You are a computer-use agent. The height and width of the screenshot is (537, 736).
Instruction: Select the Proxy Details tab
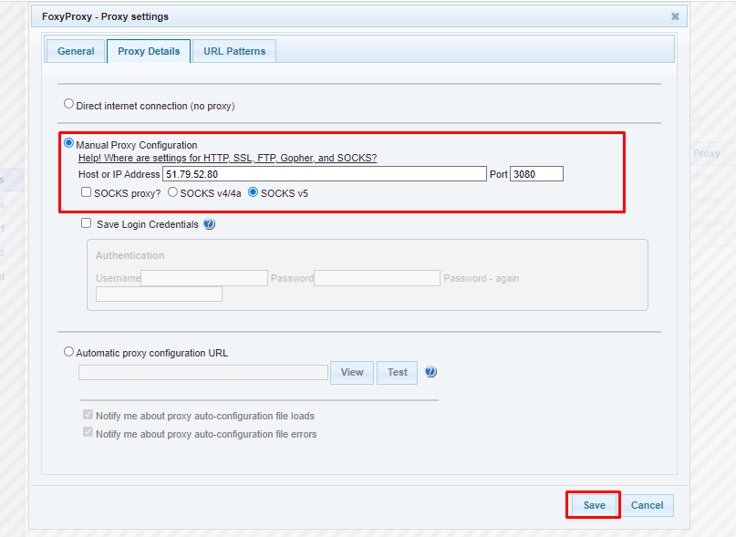[149, 51]
